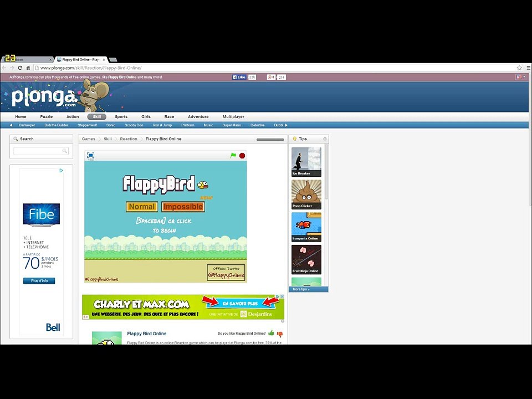Go to the Reaction breadcrumb

tap(129, 139)
